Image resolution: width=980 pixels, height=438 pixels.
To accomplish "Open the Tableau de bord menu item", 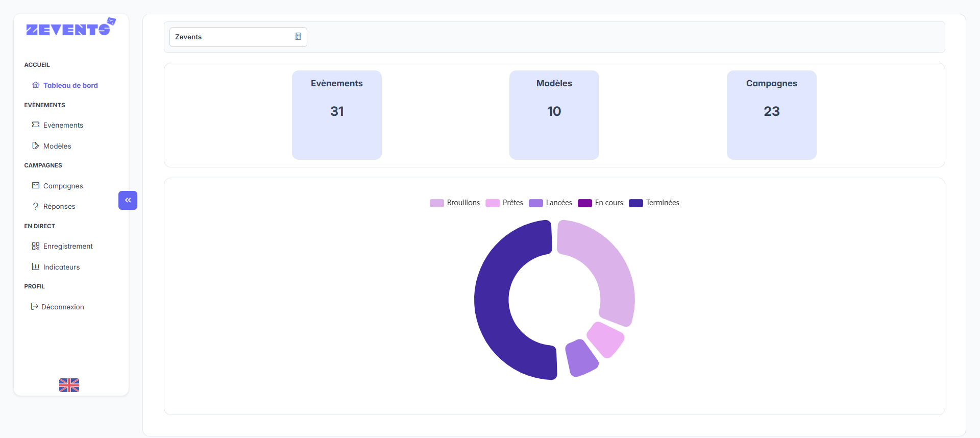I will click(70, 85).
